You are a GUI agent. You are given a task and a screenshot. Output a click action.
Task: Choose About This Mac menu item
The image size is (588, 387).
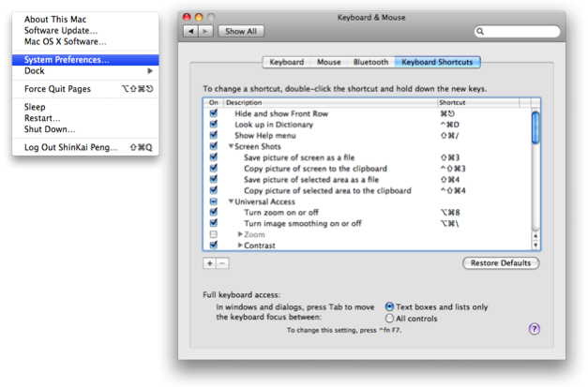pyautogui.click(x=85, y=20)
